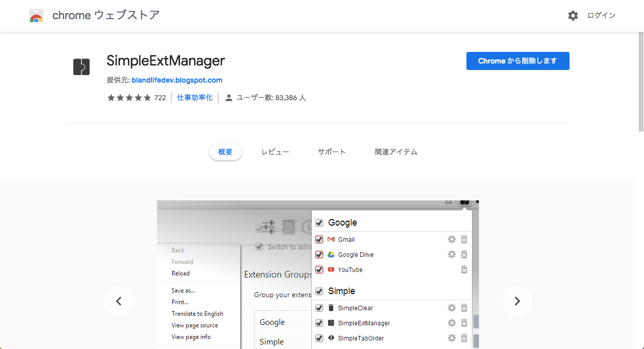Show the previous screenshot with left arrow
This screenshot has width=644, height=349.
tap(119, 301)
